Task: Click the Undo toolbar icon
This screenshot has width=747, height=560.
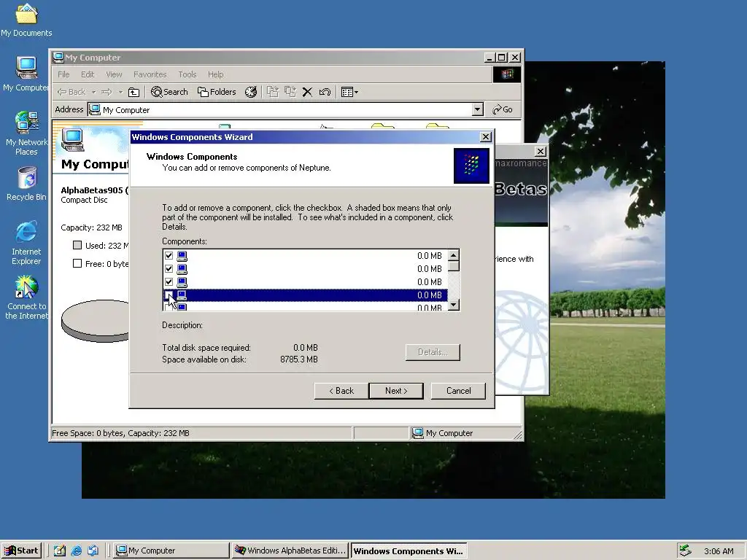Action: pyautogui.click(x=325, y=92)
